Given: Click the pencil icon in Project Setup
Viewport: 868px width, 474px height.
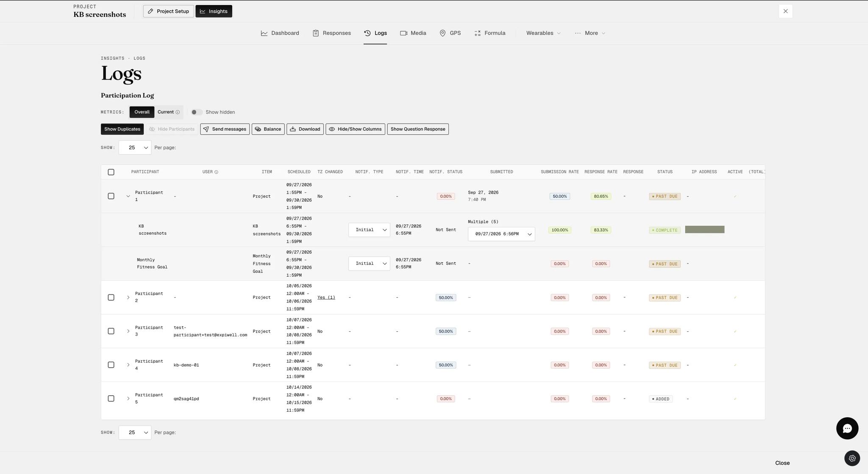Looking at the screenshot, I should click(x=150, y=11).
